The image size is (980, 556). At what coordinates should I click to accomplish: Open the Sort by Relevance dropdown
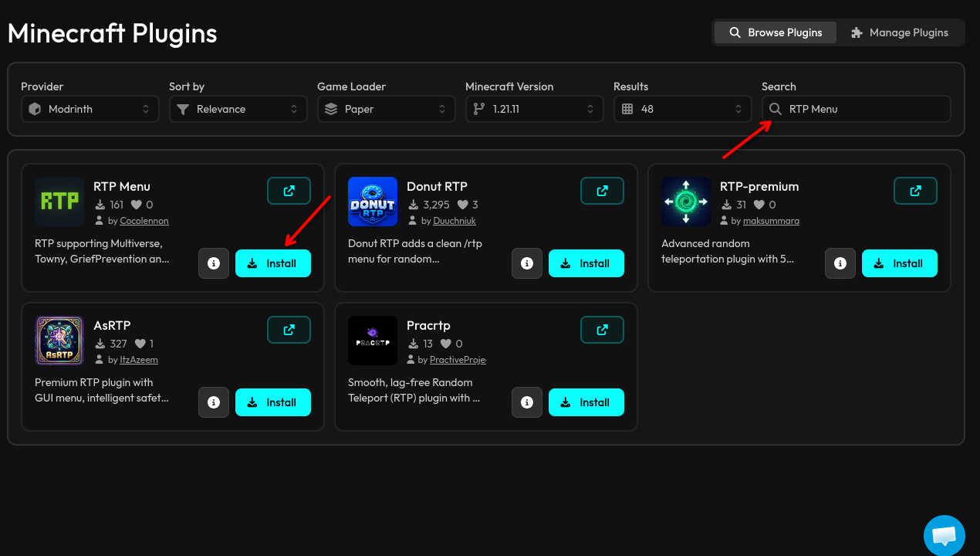pos(237,109)
